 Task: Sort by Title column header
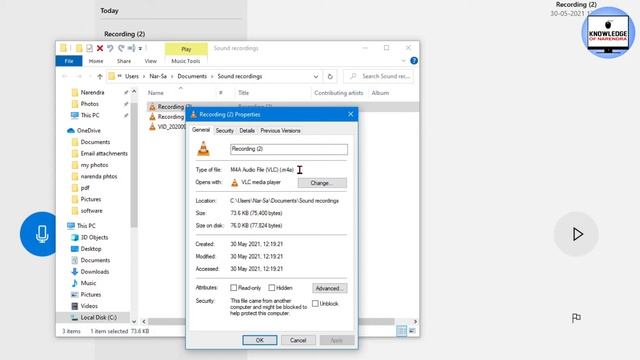(x=243, y=93)
